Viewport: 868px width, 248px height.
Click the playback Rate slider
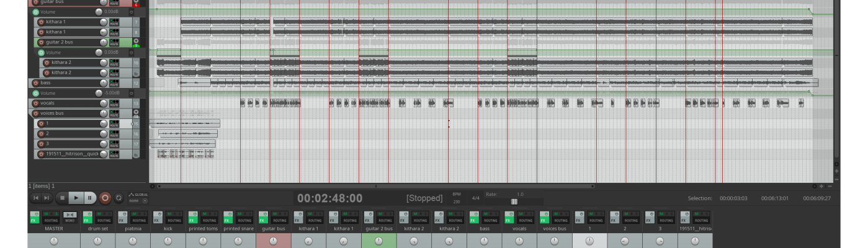(x=514, y=201)
